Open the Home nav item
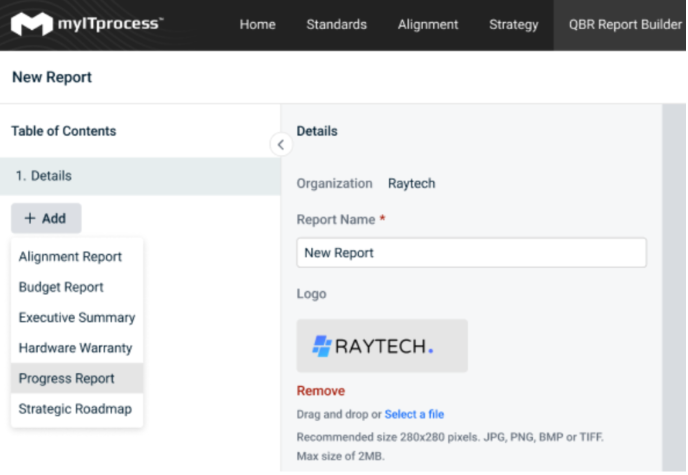The width and height of the screenshot is (688, 475). [258, 24]
